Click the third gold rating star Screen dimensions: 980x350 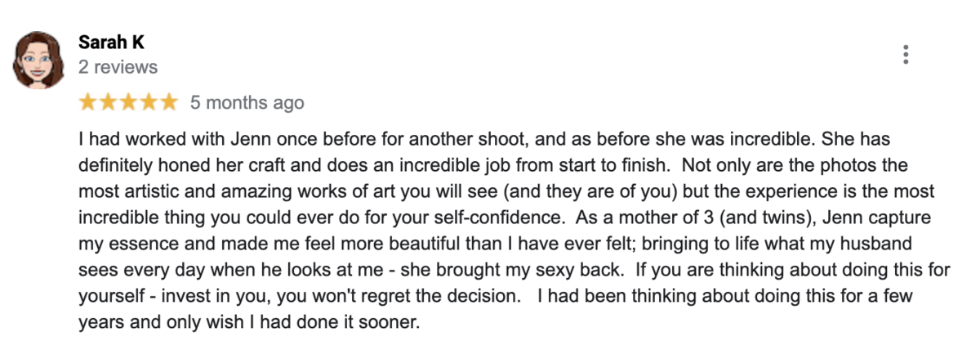(x=128, y=102)
